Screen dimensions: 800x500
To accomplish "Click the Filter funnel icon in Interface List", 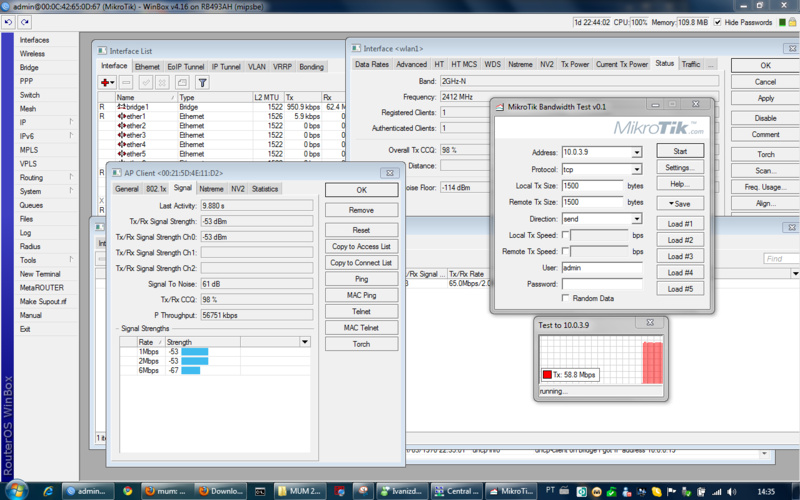I will click(202, 83).
